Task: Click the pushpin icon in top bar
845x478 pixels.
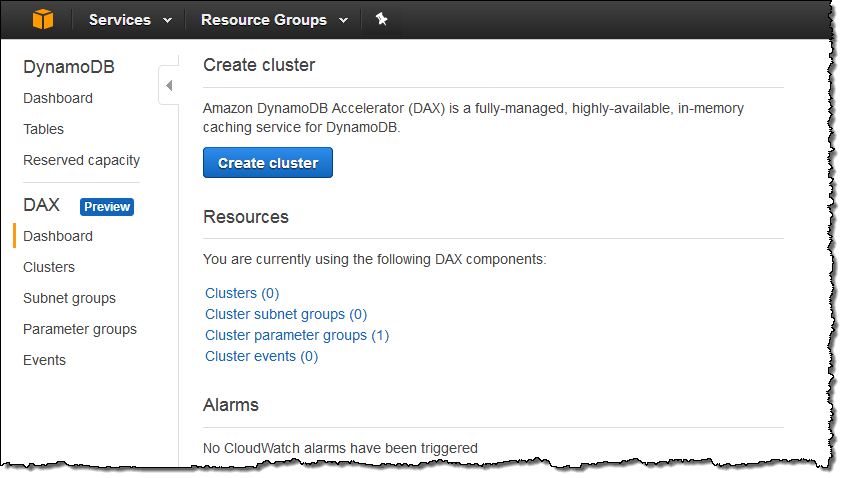Action: pos(381,19)
